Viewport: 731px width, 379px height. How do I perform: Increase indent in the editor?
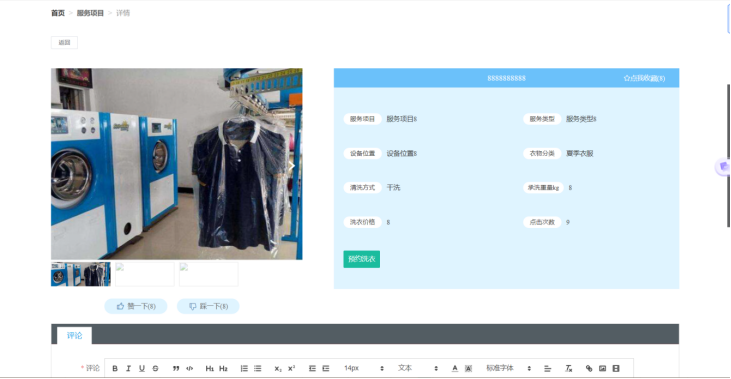pos(325,368)
